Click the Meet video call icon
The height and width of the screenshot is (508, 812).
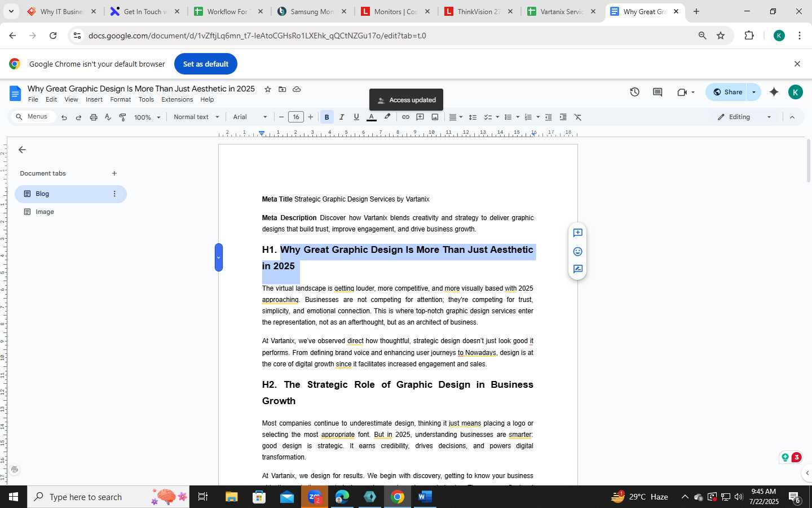(682, 92)
